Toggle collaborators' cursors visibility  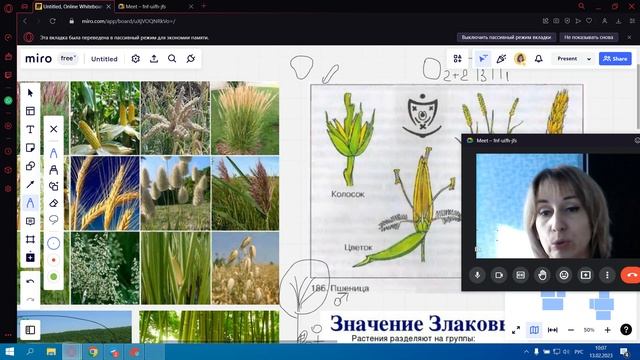482,59
